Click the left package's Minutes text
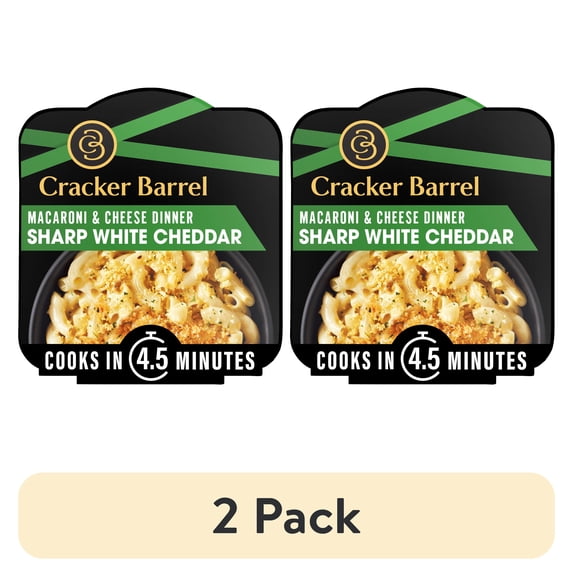Screen dimensions: 573x573 coord(216,361)
